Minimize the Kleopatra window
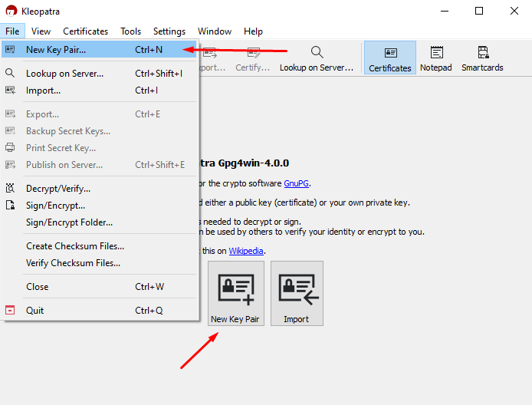Screen dimensions: 532x405 (x=445, y=11)
